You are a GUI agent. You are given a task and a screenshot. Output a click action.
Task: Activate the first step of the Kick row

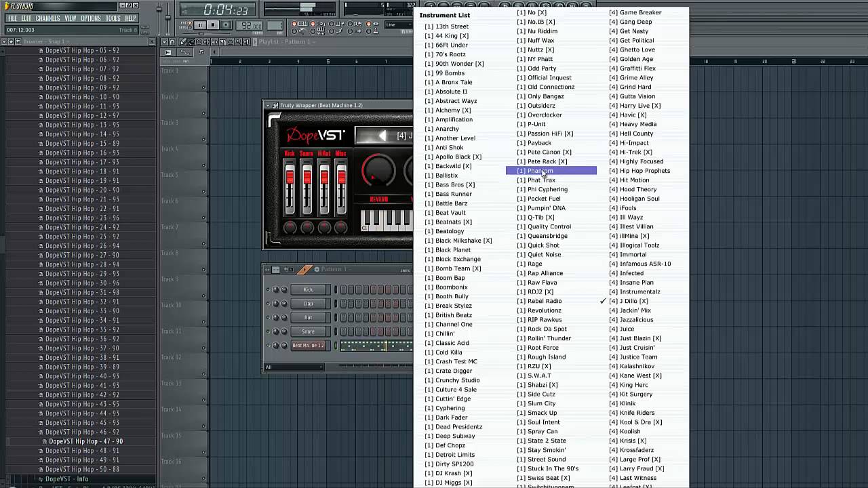pos(344,290)
